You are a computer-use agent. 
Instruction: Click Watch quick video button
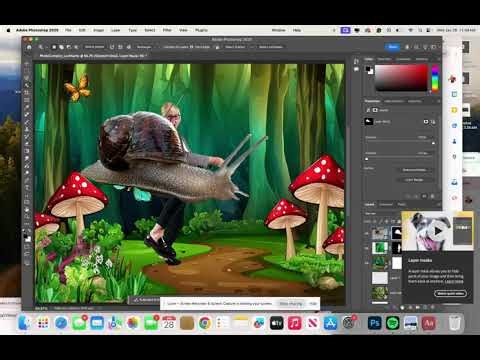pyautogui.click(x=450, y=293)
